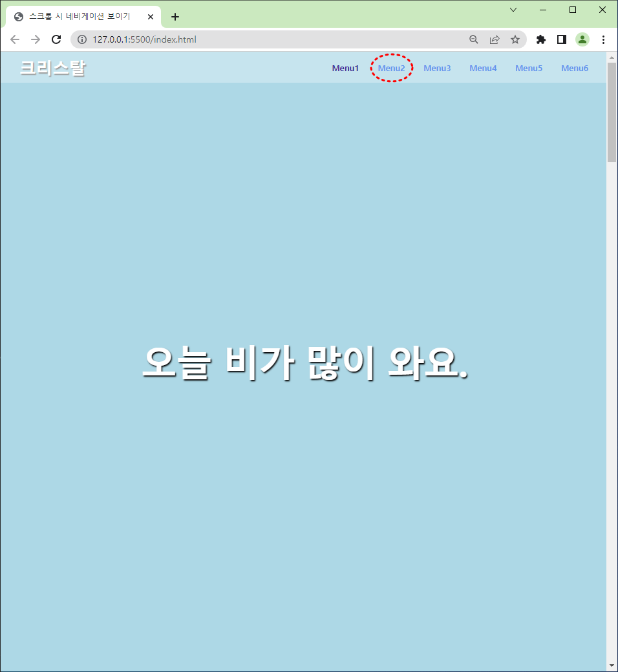This screenshot has height=672, width=618.
Task: Click the scrollbar up arrow
Action: click(612, 57)
